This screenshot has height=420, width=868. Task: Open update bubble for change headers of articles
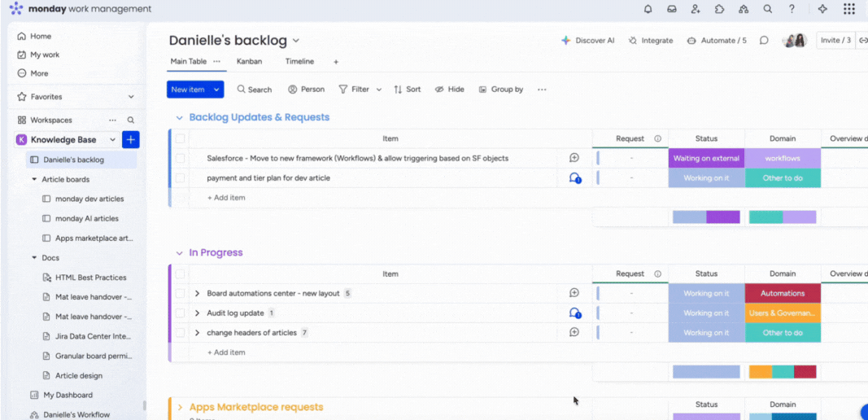point(574,332)
